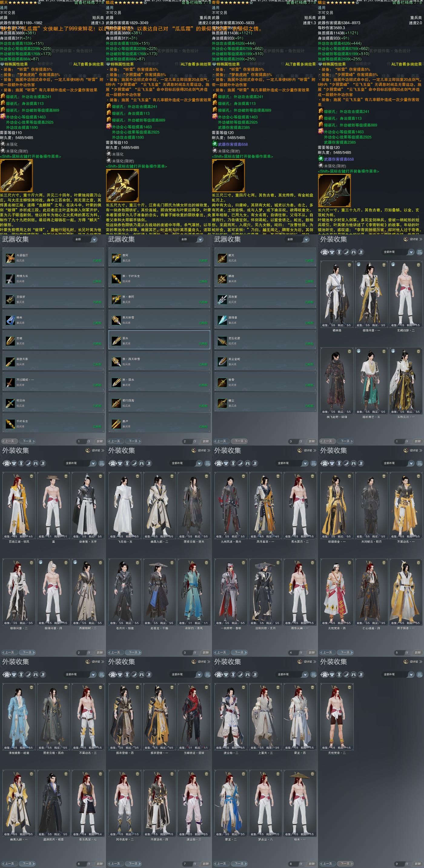The width and height of the screenshot is (424, 868).
Task: Select the 风尘金蛇 weapon entry
Action: 265,361
